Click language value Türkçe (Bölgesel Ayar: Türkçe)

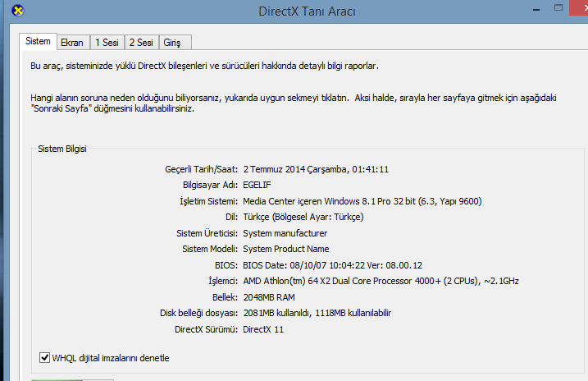pos(303,217)
